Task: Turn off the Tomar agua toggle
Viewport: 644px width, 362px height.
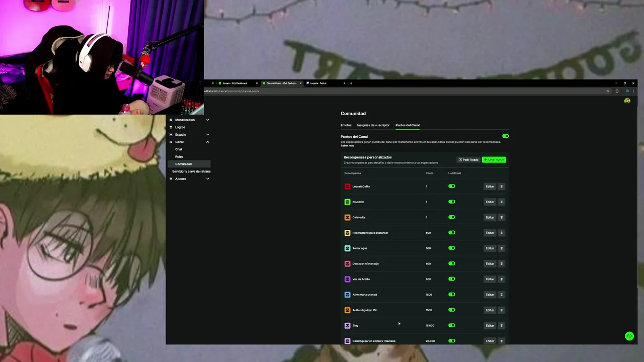Action: pyautogui.click(x=452, y=248)
